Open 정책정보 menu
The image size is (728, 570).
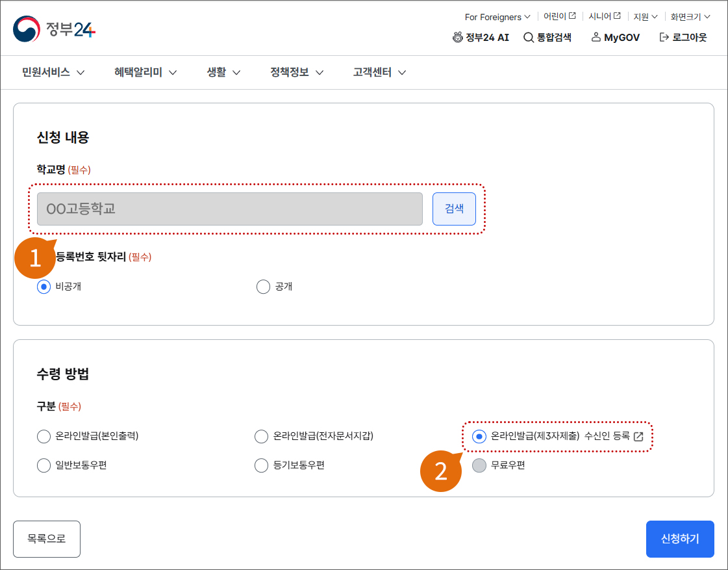pos(297,72)
